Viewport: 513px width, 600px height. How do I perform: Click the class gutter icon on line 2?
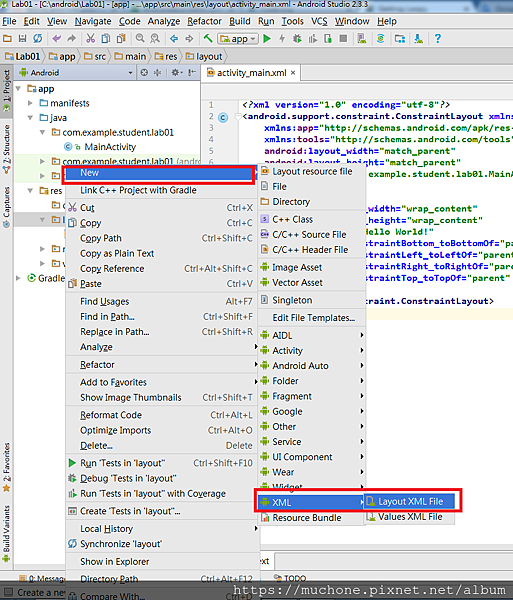[x=223, y=117]
